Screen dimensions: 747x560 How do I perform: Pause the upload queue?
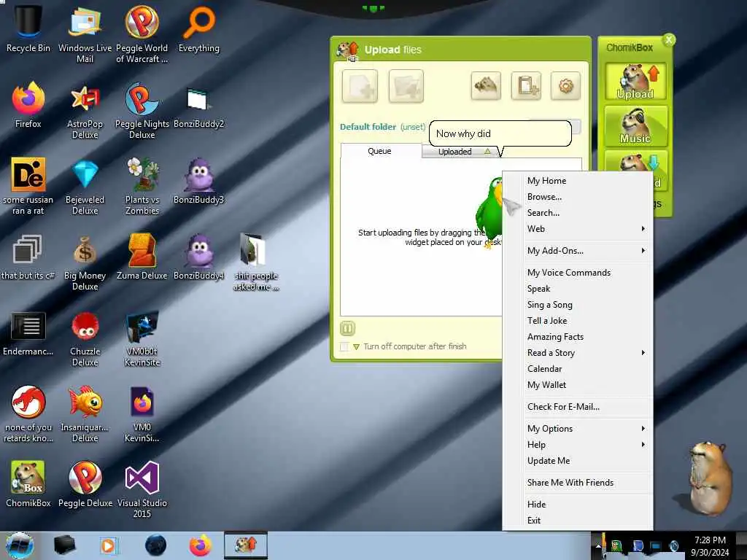point(347,328)
